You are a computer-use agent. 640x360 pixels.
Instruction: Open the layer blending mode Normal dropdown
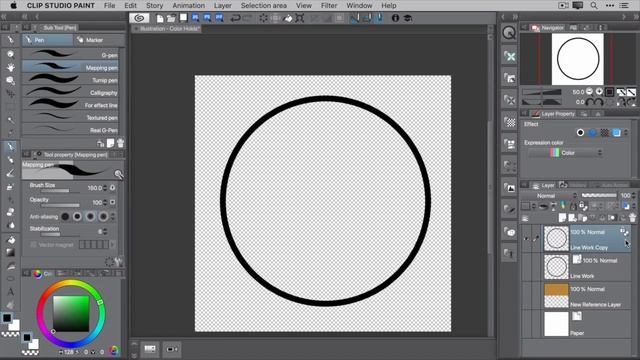pos(549,196)
